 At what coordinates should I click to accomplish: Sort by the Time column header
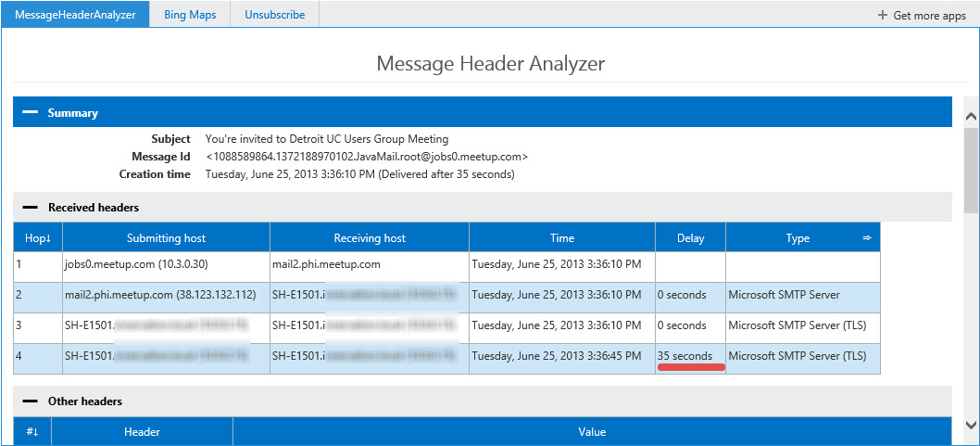[x=562, y=237]
